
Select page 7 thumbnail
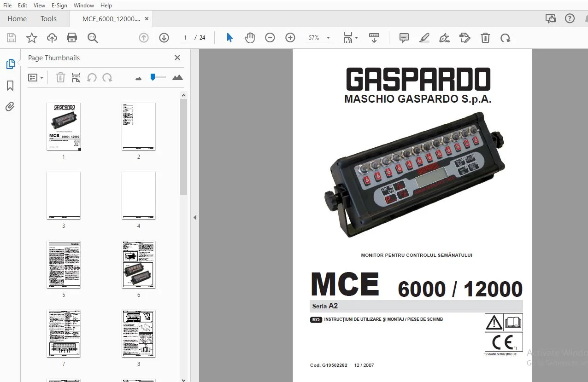64,334
